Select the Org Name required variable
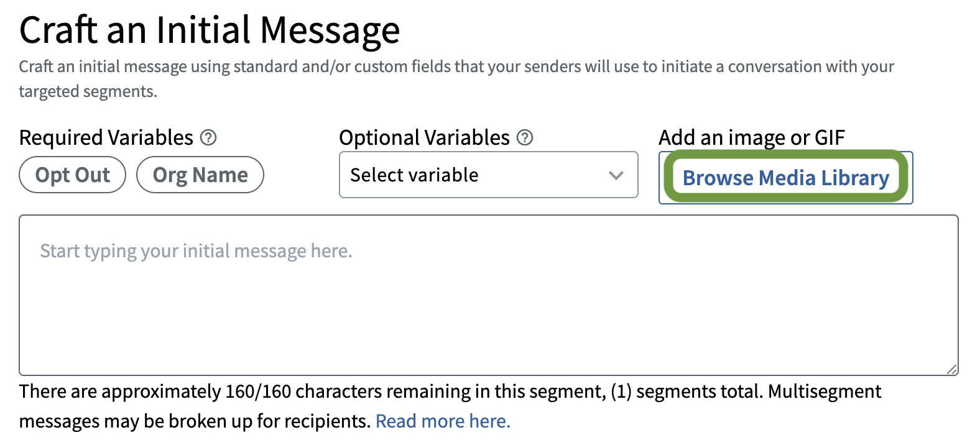This screenshot has width=980, height=440. (x=200, y=175)
